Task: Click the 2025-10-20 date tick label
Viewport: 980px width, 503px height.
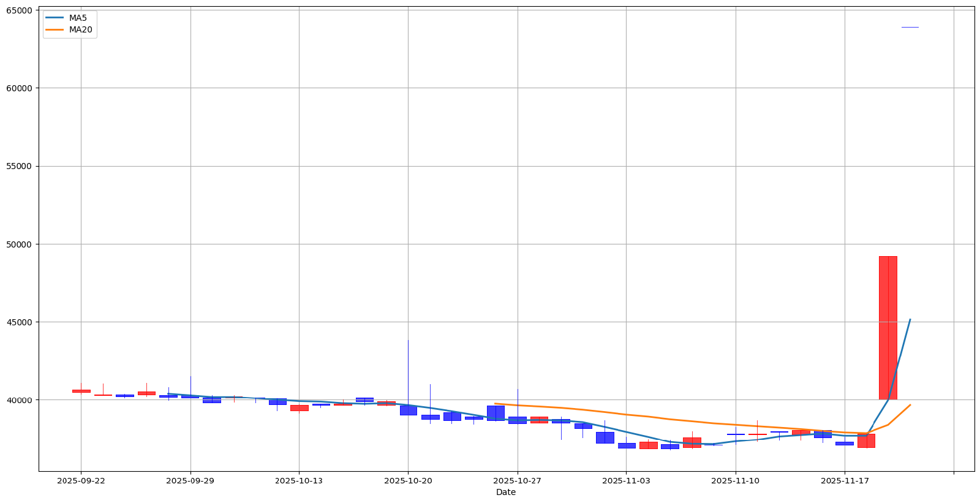Action: [x=408, y=481]
